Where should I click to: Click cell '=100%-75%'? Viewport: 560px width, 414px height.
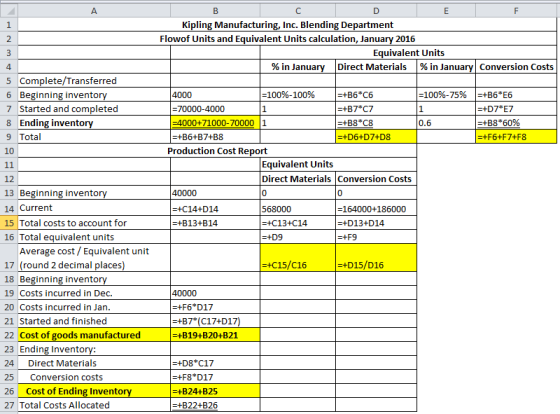click(x=446, y=95)
